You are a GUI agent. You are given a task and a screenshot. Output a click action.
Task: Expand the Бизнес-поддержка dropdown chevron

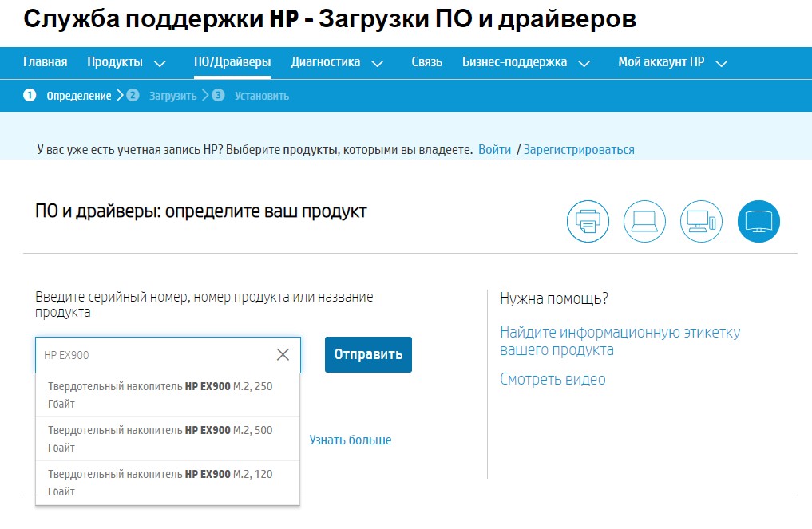pyautogui.click(x=584, y=64)
